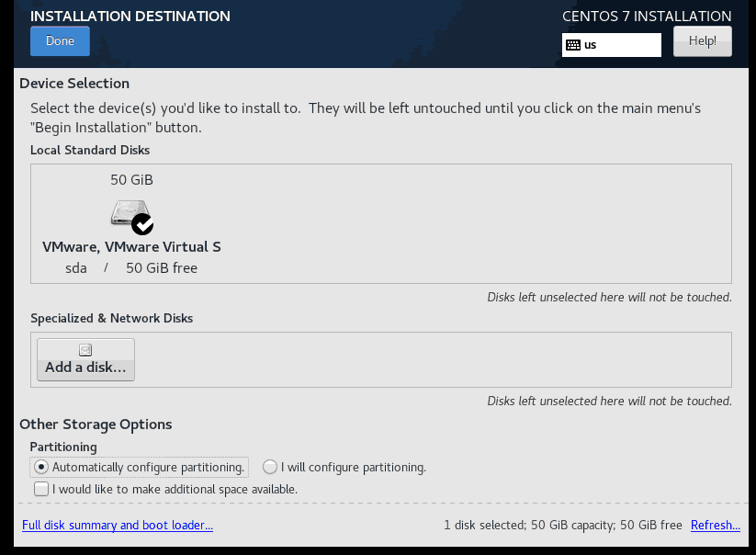Click the sda / 50 GiB free text
This screenshot has height=555, width=756.
coord(131,268)
